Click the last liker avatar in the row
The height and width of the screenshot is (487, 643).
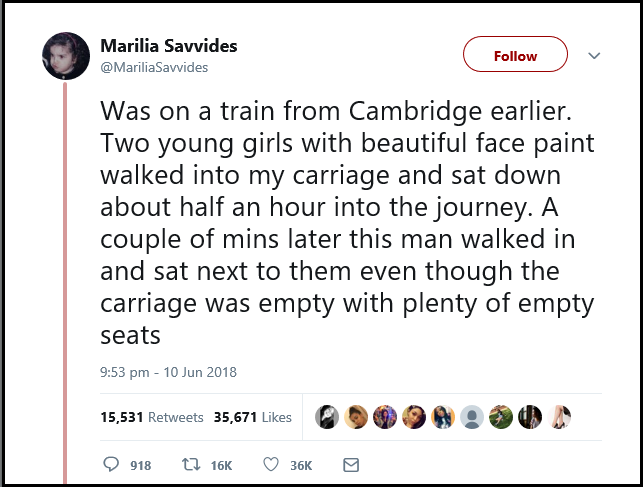(x=560, y=417)
